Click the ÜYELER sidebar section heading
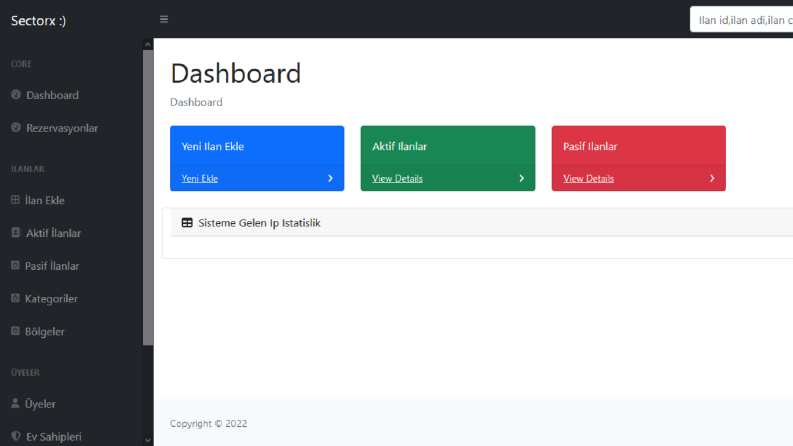The height and width of the screenshot is (446, 793). [x=25, y=373]
